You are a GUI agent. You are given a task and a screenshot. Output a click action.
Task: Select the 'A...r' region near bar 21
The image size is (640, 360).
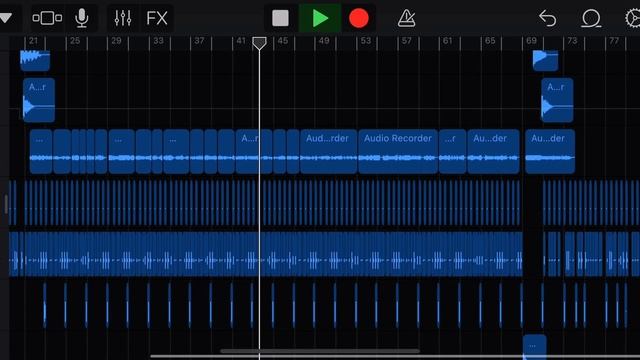coord(39,100)
